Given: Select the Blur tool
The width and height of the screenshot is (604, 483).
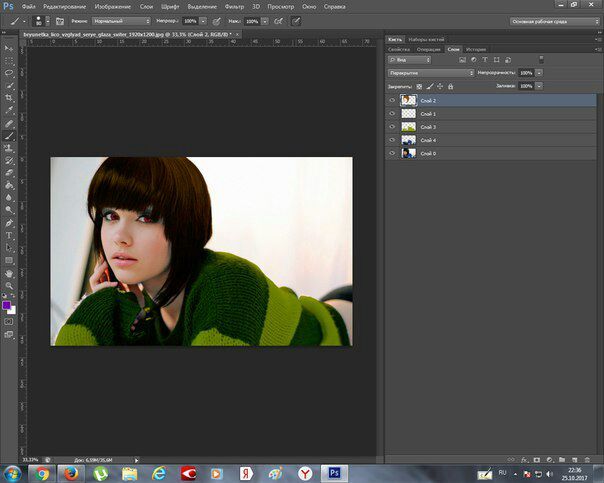Looking at the screenshot, I should tap(8, 197).
